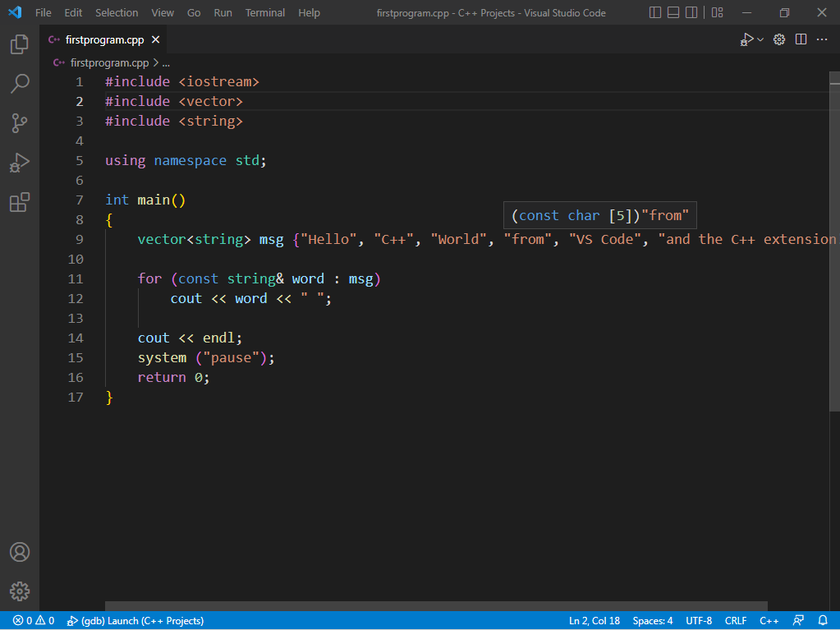The width and height of the screenshot is (840, 630).
Task: Open the Run and Debug view
Action: tap(19, 163)
